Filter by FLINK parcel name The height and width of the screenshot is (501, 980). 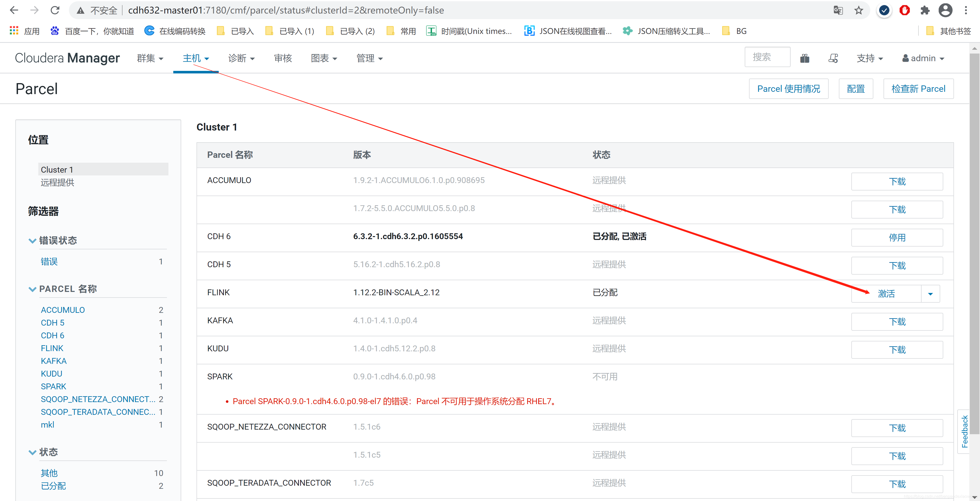click(52, 348)
